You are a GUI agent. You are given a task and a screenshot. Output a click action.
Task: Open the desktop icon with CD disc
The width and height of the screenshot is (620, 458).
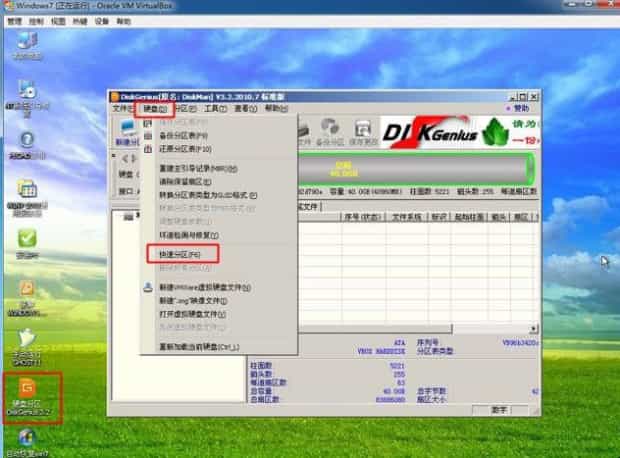pos(27,97)
